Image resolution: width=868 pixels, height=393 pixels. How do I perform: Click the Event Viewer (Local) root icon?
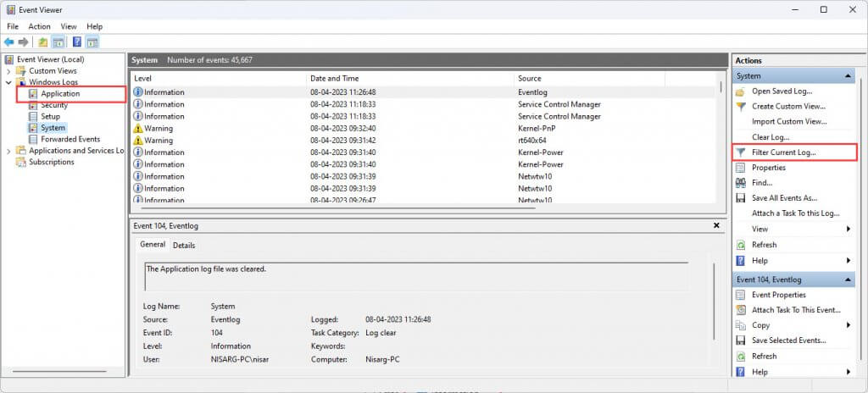pos(10,59)
